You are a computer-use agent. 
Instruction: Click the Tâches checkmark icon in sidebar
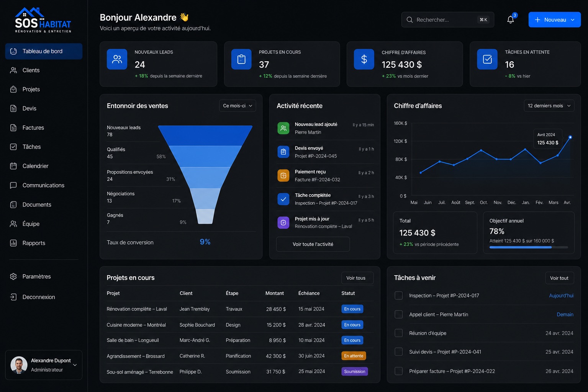[13, 147]
